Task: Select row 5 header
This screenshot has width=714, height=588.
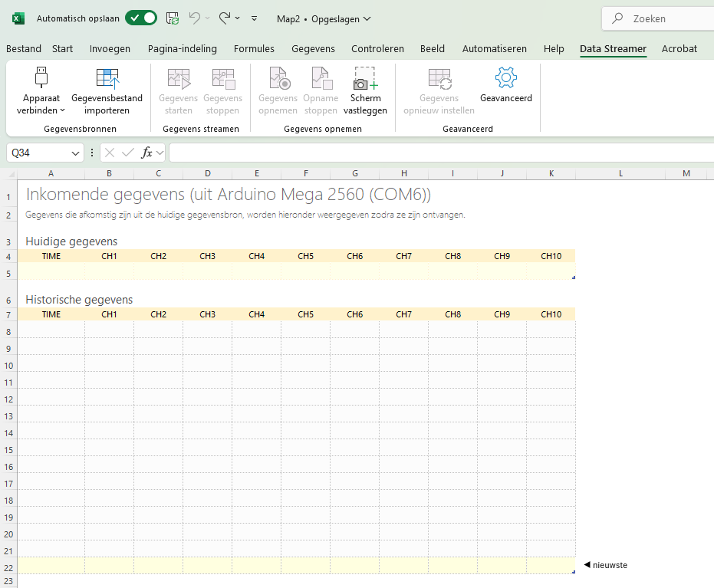Action: point(8,274)
